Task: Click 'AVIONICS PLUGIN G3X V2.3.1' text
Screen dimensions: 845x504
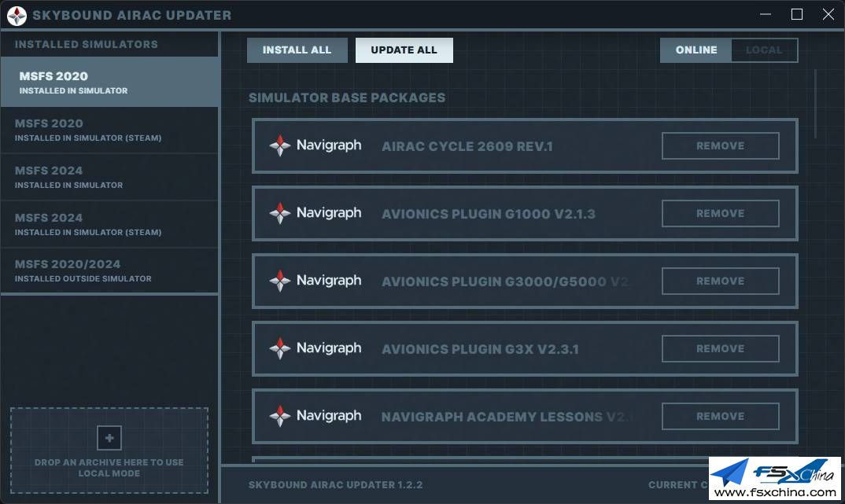Action: tap(480, 349)
